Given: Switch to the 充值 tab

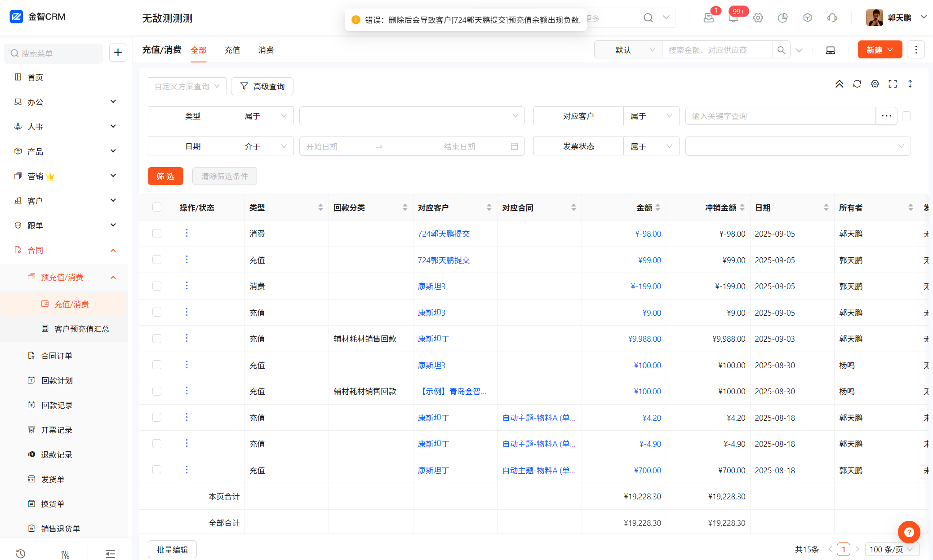Looking at the screenshot, I should [x=232, y=50].
